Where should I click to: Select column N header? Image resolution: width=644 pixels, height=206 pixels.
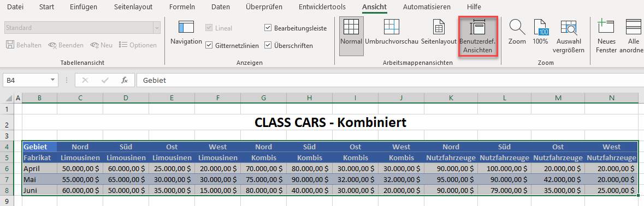(x=612, y=98)
